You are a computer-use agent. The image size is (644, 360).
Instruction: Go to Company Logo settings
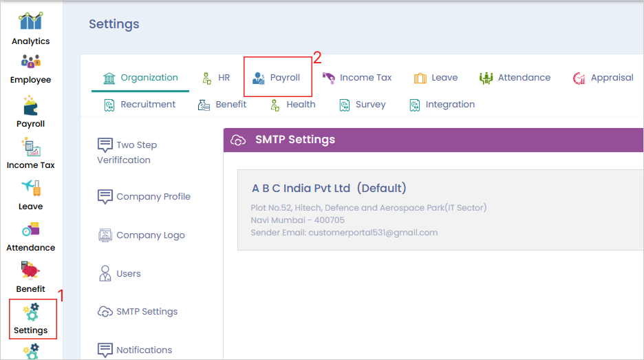pyautogui.click(x=142, y=235)
